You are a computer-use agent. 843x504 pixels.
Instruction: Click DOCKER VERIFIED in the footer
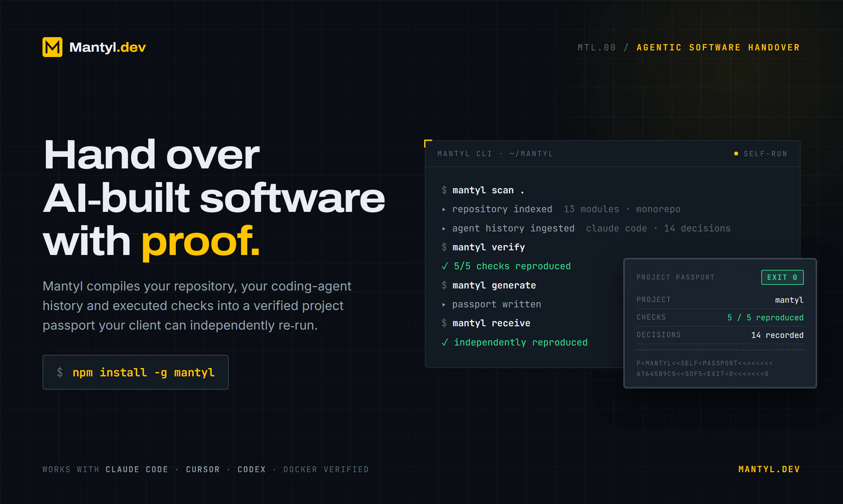(326, 470)
